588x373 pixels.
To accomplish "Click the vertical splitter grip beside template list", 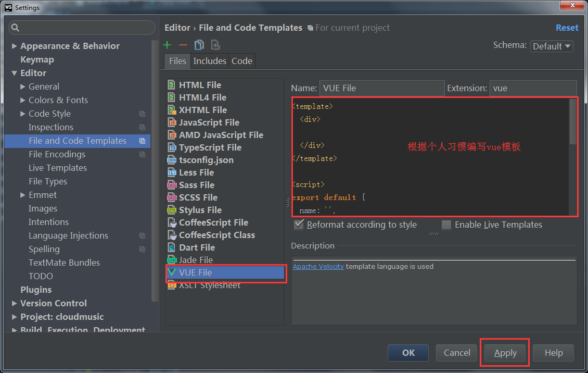I will pos(288,202).
